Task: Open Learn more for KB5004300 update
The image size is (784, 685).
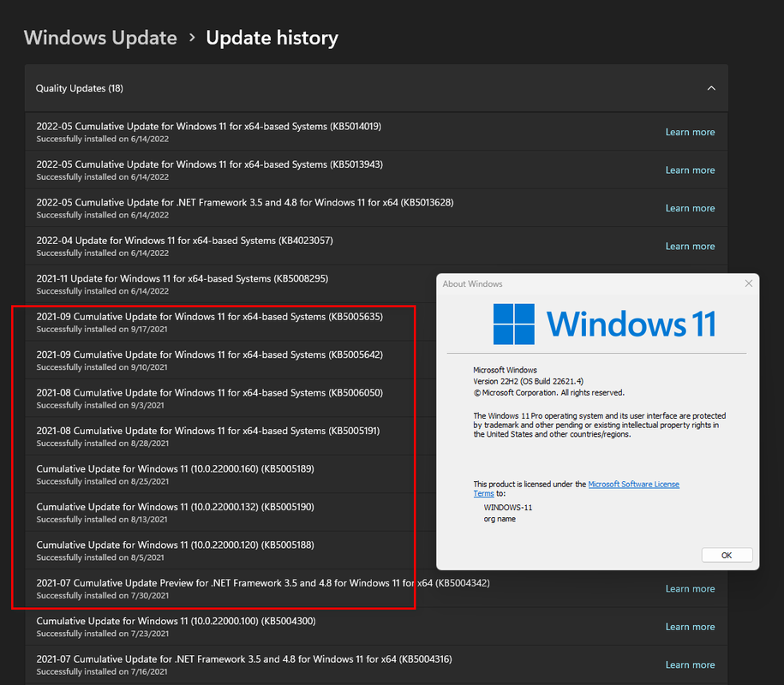Action: tap(690, 627)
